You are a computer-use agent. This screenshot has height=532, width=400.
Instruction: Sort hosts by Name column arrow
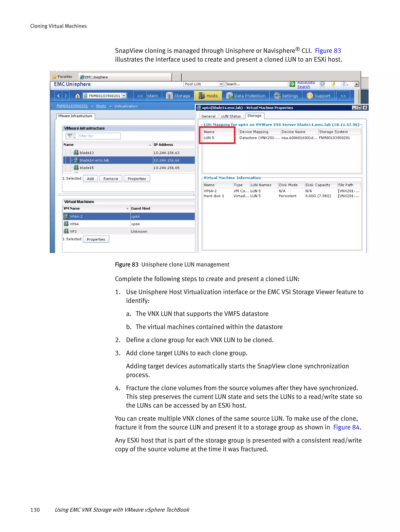pos(150,145)
